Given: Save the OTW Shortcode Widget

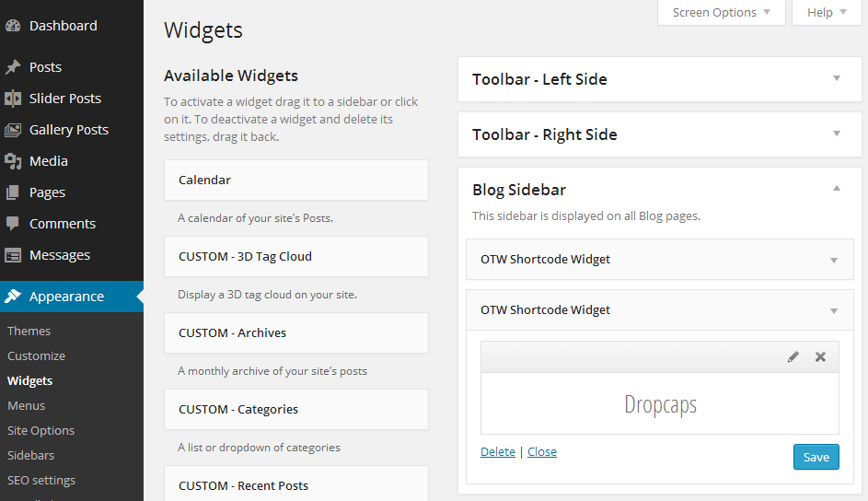Looking at the screenshot, I should coord(816,457).
